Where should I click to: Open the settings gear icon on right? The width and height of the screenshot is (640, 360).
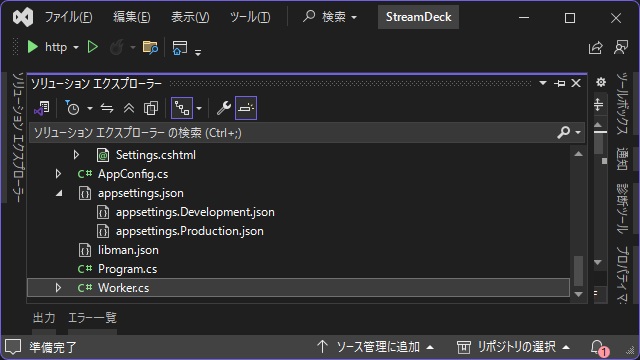click(601, 82)
